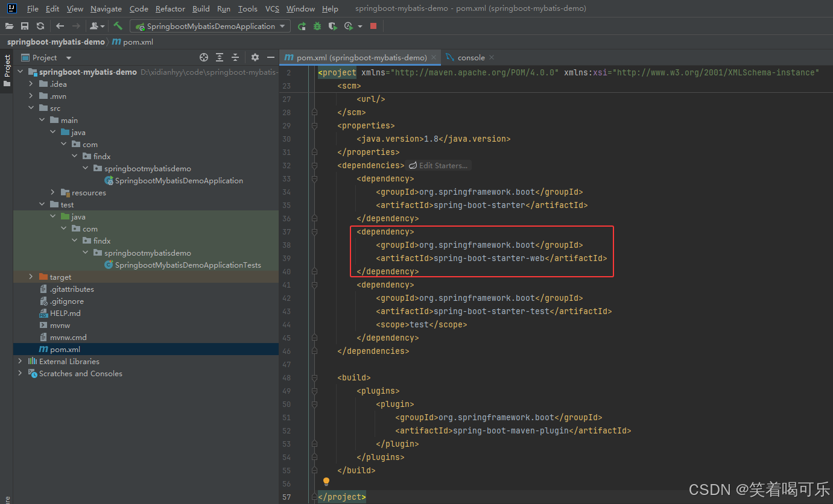Click pom.xml in the breadcrumb bar
The image size is (833, 504).
pyautogui.click(x=133, y=42)
